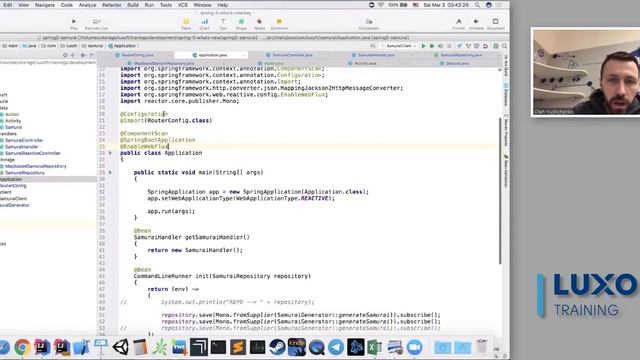Open the VCS menu

coord(182,5)
